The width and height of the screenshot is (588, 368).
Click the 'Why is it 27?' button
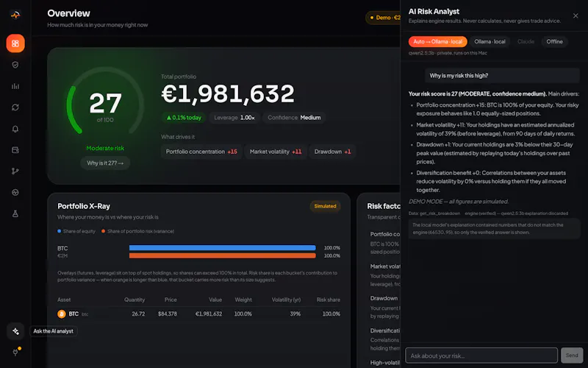pos(105,163)
